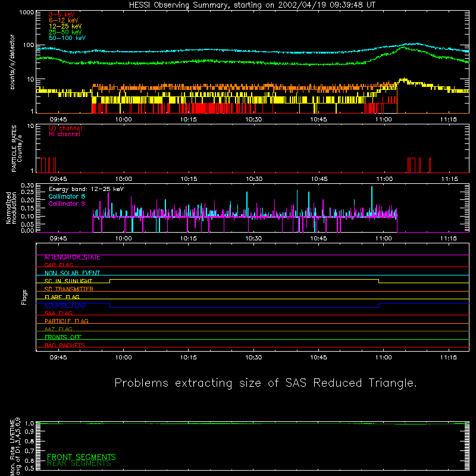Click 10:30 tick on the count-rate plot
Image resolution: width=476 pixels, height=476 pixels.
coord(253,120)
